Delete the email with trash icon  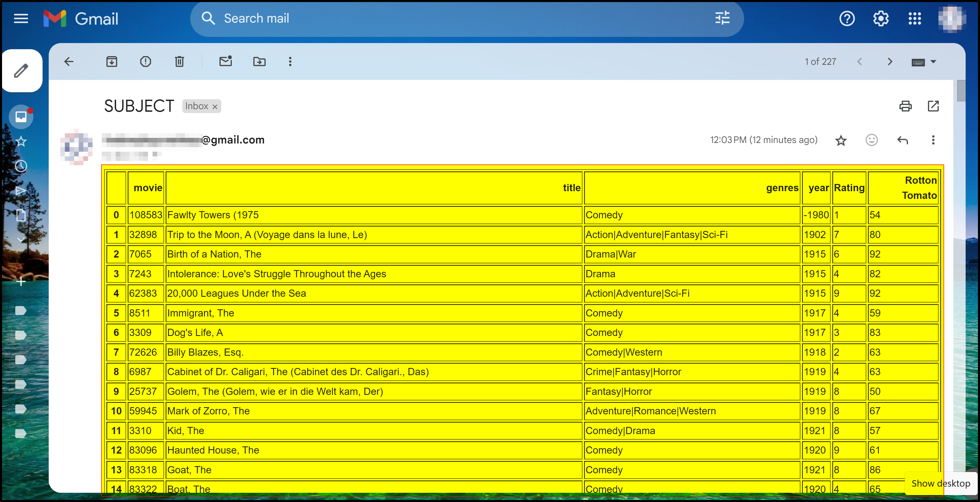coord(179,62)
